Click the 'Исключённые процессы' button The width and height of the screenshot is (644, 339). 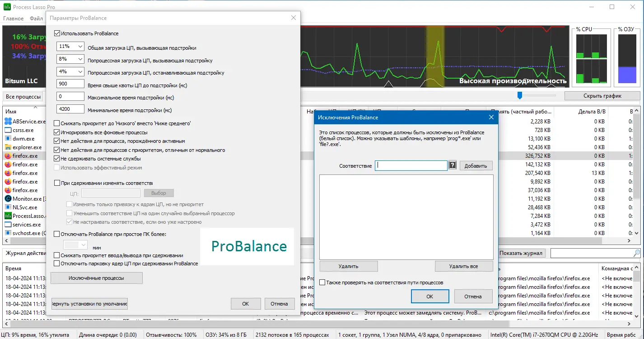[x=97, y=278]
